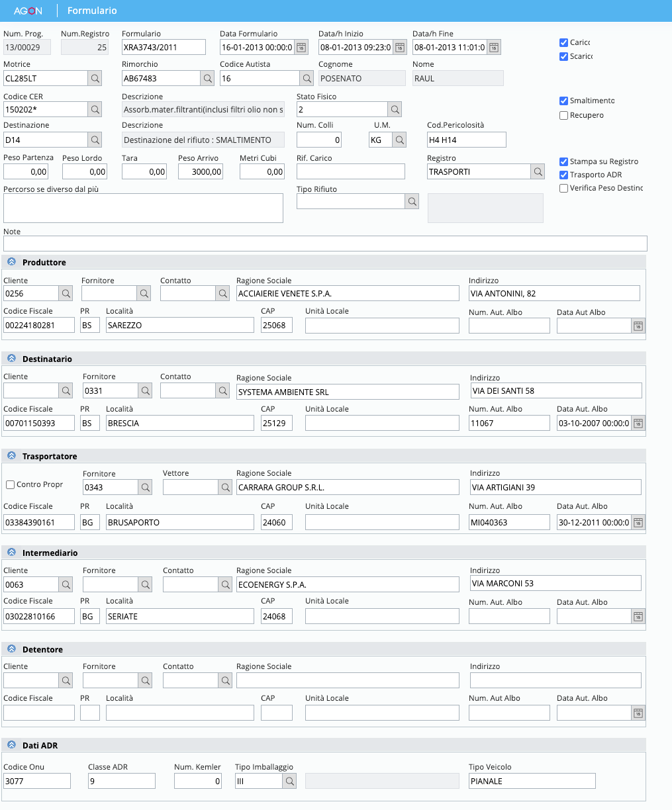
Task: Click the Peso Arrivo input field
Action: pos(200,172)
